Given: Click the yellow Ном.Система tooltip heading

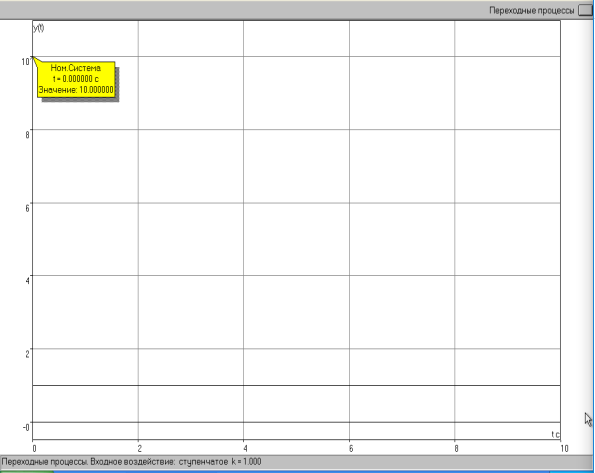Looking at the screenshot, I should pos(76,68).
